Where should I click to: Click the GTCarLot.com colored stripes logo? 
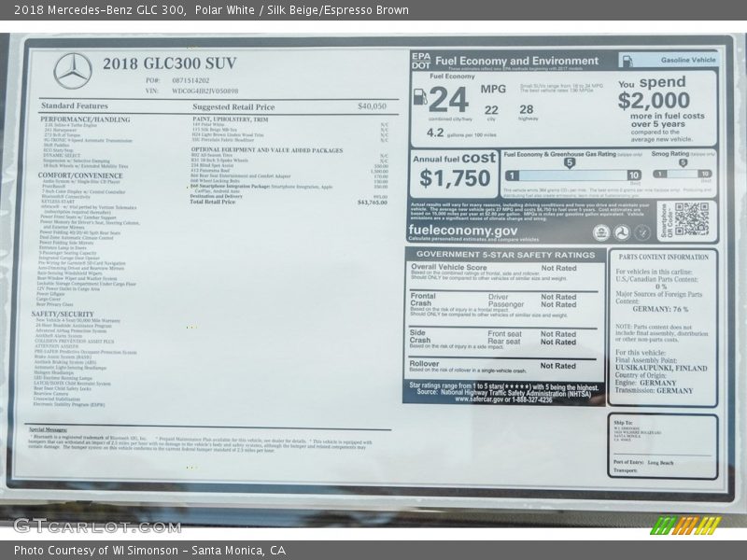pos(685,525)
